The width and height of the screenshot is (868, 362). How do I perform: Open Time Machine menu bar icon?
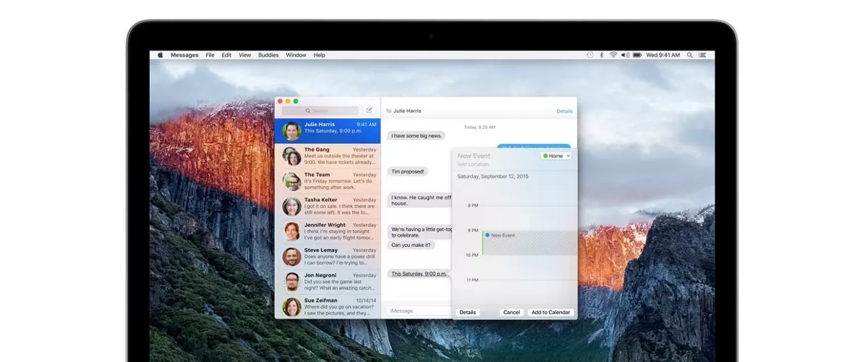tap(590, 55)
